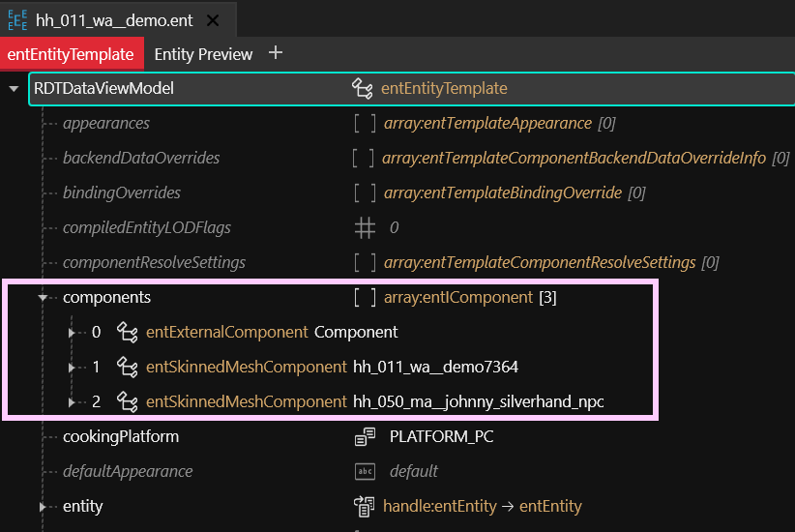Select the componentResolveSettings property row
Viewport: 795px width, 532px height.
(154, 263)
